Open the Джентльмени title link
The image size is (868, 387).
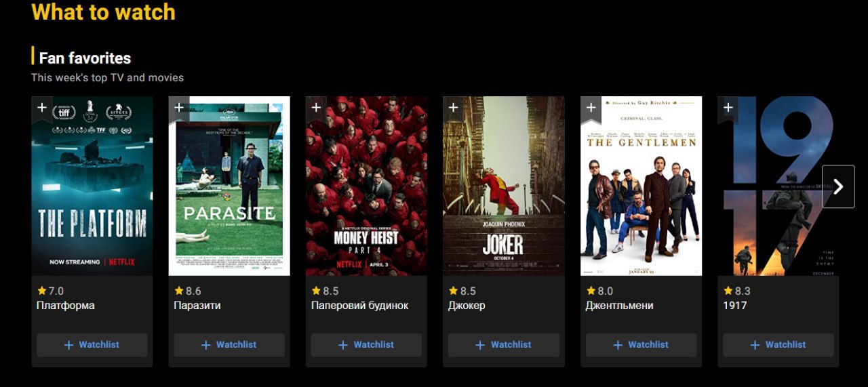pyautogui.click(x=619, y=306)
